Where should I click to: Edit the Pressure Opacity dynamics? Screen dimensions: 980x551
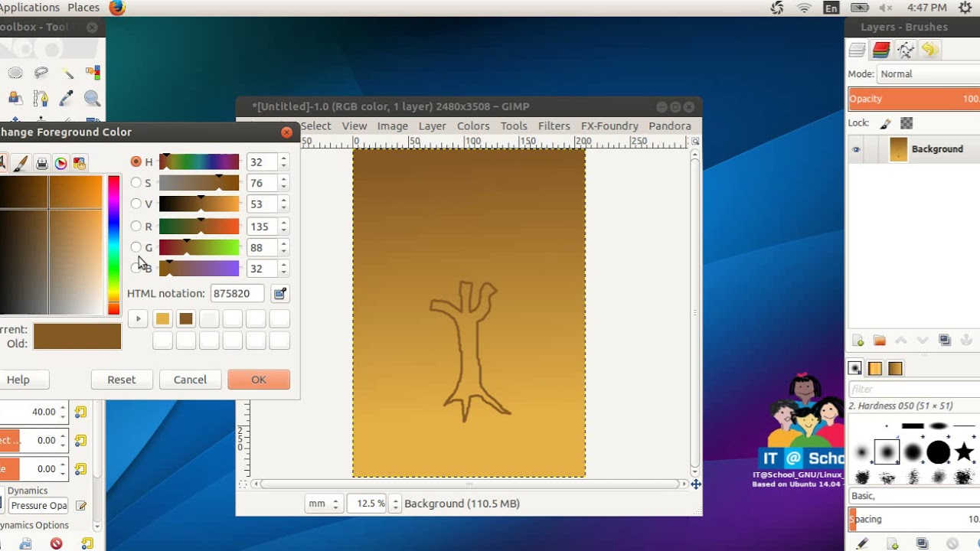pos(81,506)
